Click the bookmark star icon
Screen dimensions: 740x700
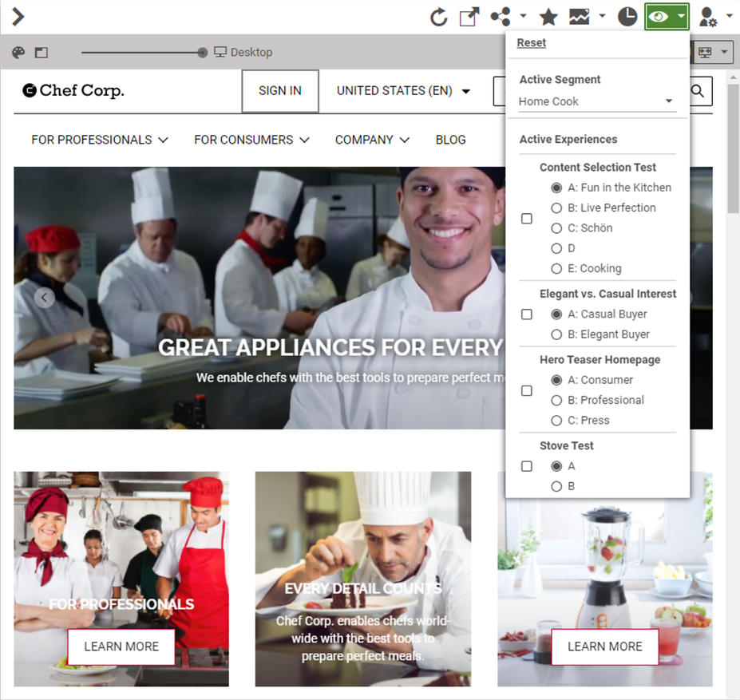click(x=548, y=17)
